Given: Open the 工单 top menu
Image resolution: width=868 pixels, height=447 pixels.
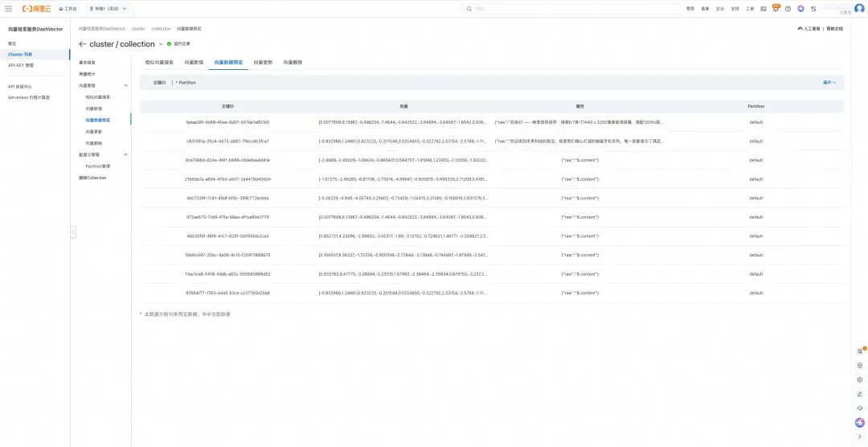Looking at the screenshot, I should point(750,9).
